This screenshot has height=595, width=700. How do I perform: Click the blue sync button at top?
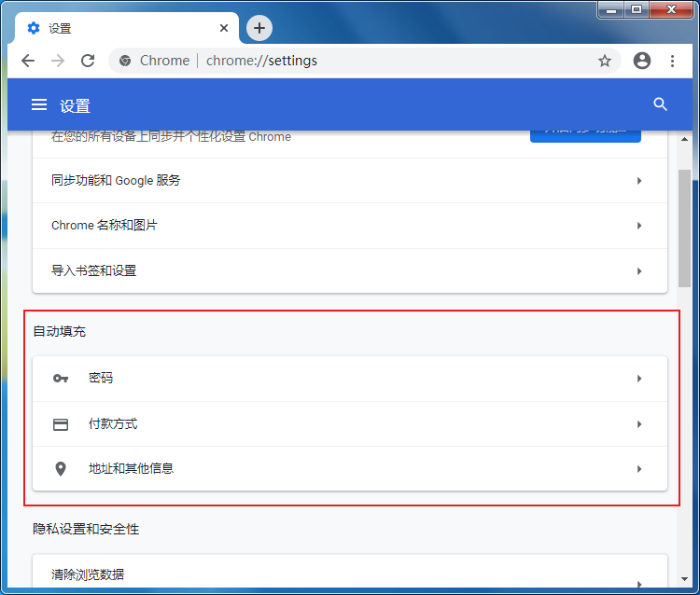[585, 135]
